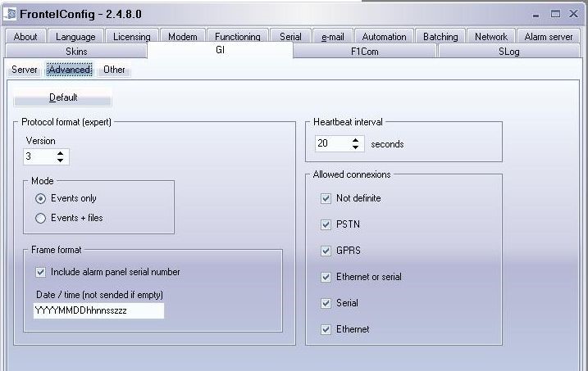This screenshot has height=371, width=588.
Task: Open the Automation tab
Action: pyautogui.click(x=384, y=37)
